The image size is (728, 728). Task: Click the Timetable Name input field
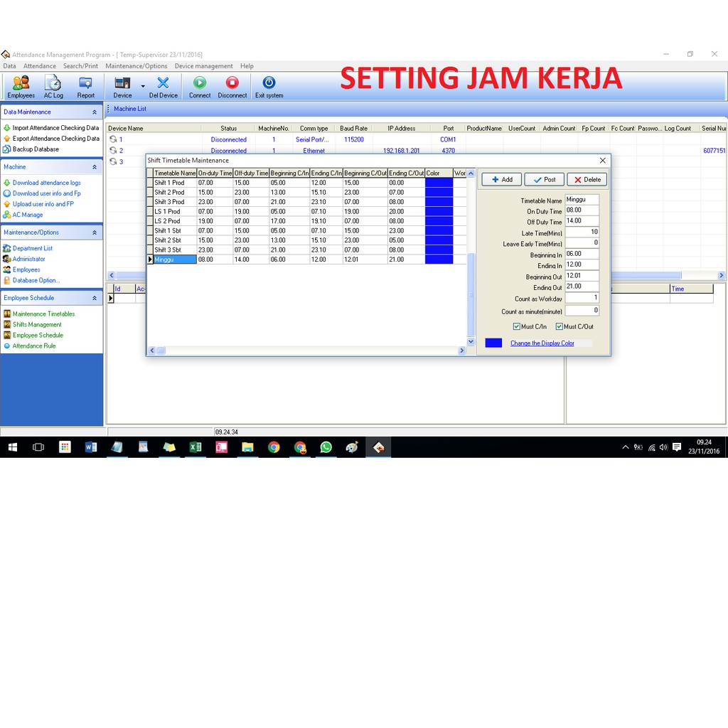(582, 200)
